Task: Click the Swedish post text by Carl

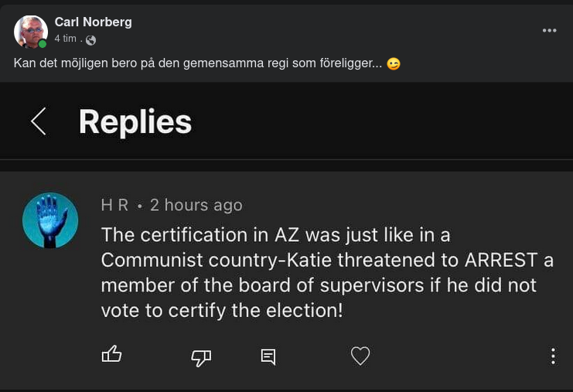Action: [x=197, y=63]
